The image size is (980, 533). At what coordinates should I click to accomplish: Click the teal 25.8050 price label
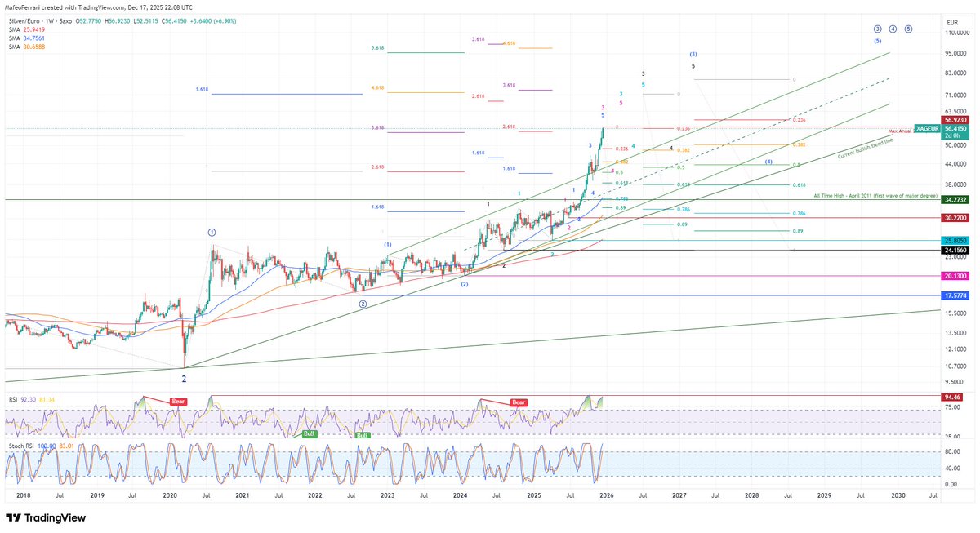tap(955, 241)
